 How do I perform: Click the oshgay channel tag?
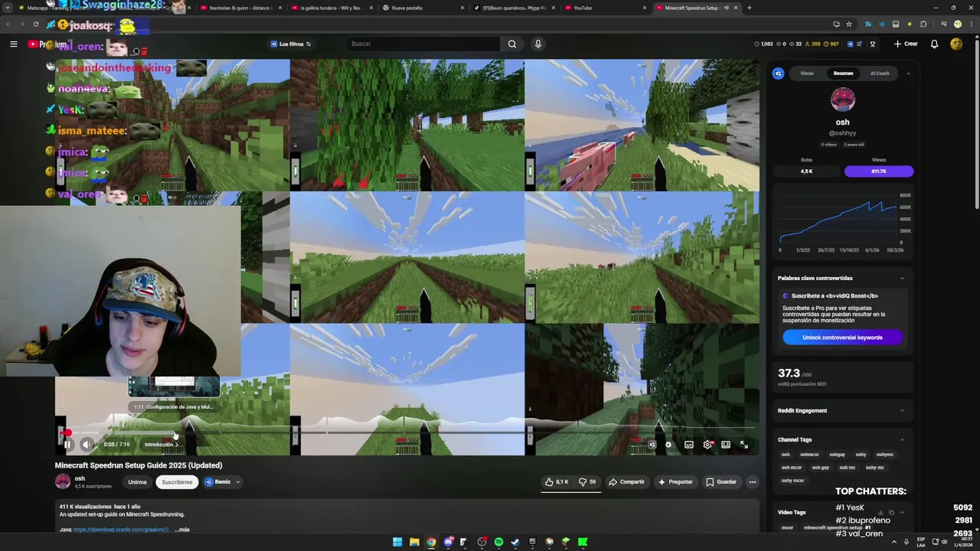(838, 455)
